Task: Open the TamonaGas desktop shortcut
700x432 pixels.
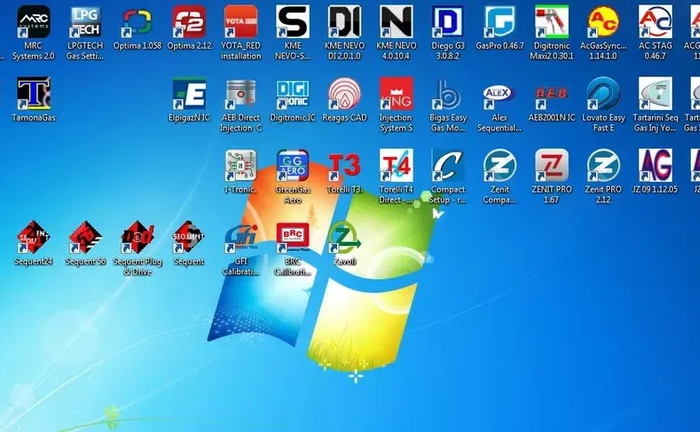Action: click(x=33, y=94)
